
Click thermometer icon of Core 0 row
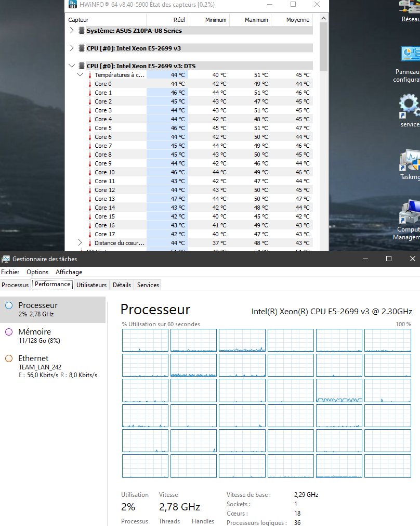pyautogui.click(x=89, y=84)
